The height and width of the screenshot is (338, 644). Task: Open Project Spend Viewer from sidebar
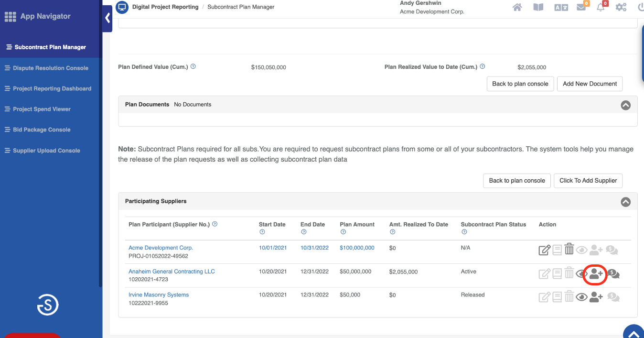click(42, 109)
